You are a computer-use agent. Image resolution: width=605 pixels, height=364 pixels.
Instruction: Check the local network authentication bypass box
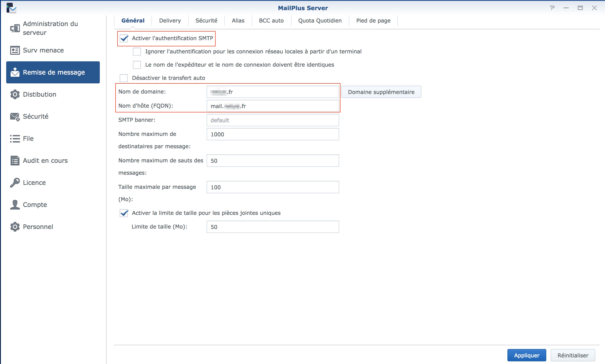[x=137, y=51]
